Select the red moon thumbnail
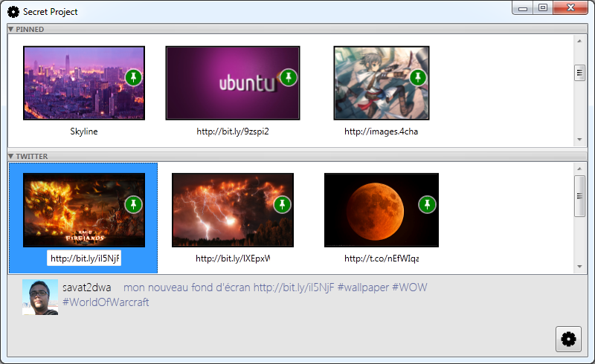Viewport: 595px width, 364px height. click(382, 210)
